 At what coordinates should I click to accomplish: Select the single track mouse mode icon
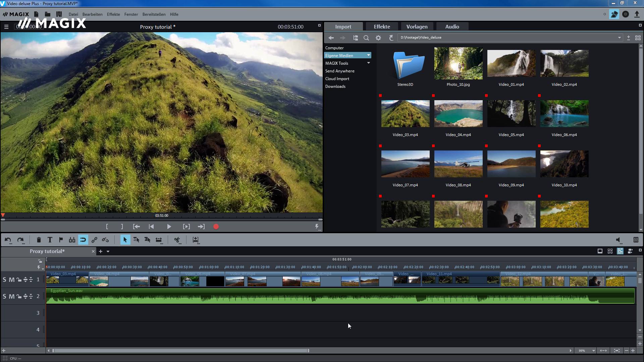coord(136,240)
